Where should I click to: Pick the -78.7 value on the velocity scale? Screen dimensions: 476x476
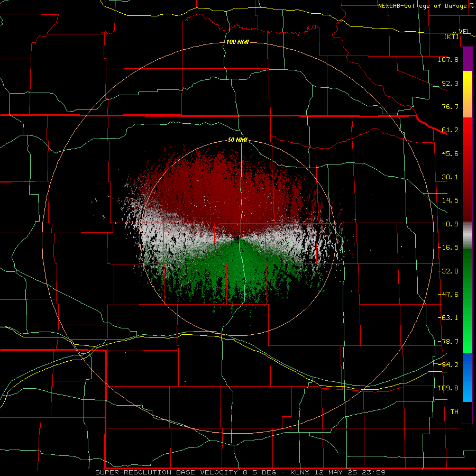tap(448, 342)
